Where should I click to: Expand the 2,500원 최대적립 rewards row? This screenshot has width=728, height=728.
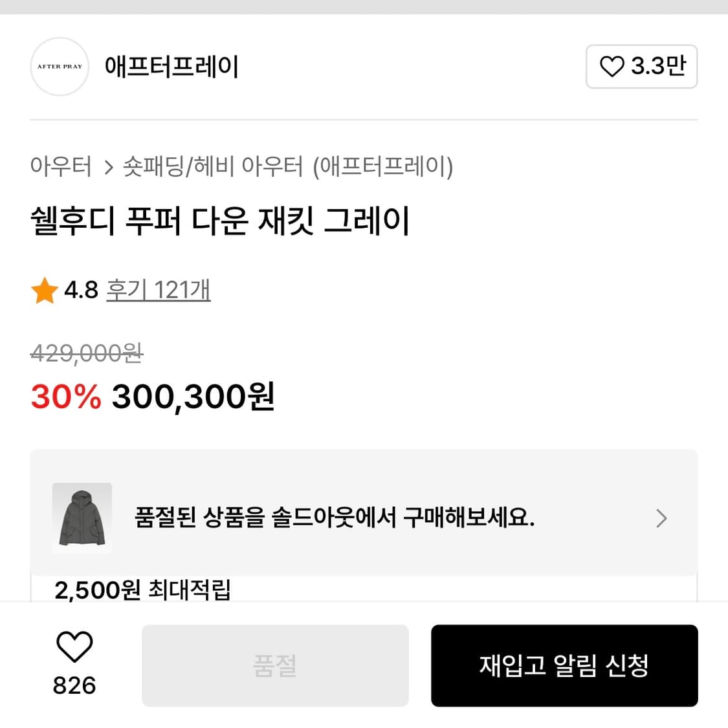[x=142, y=590]
